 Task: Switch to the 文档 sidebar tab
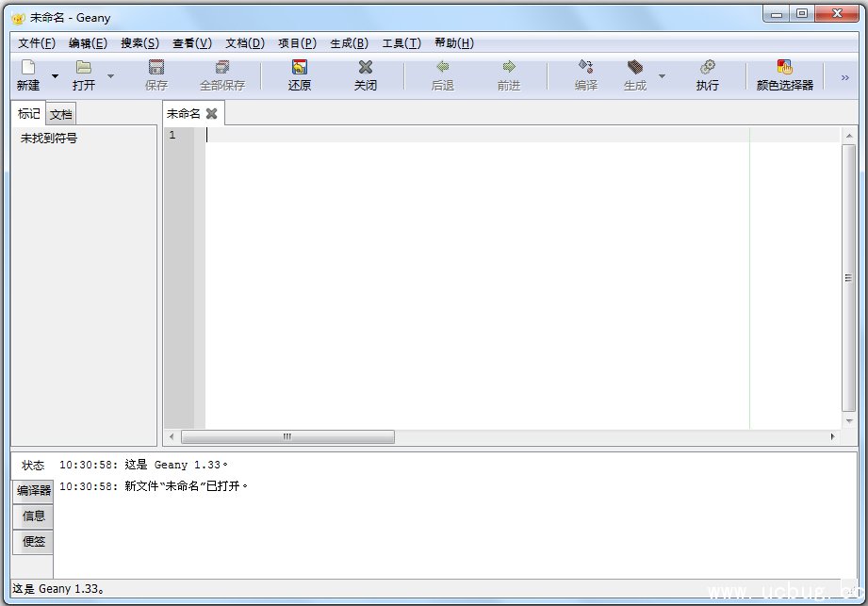61,115
